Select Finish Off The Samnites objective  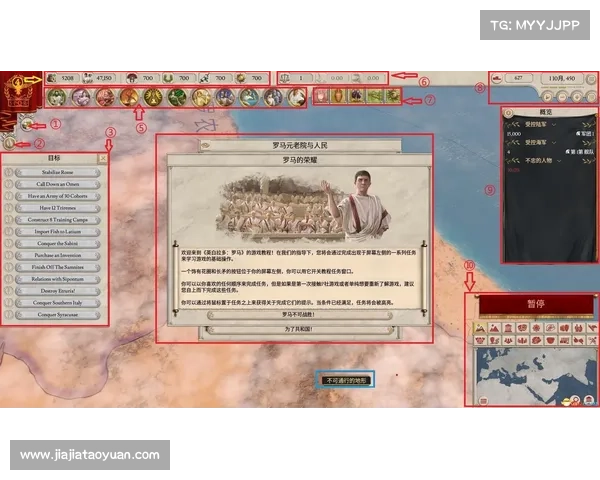coord(57,267)
